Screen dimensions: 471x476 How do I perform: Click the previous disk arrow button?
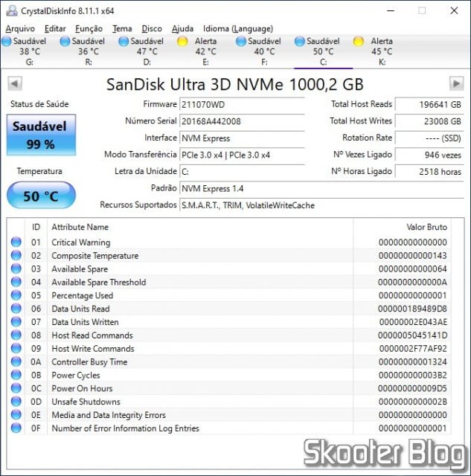[15, 83]
